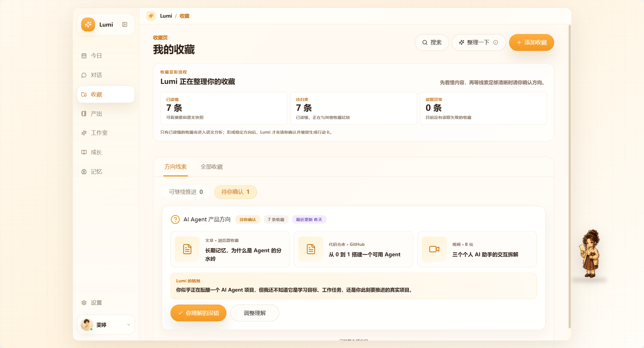Viewport: 644px width, 348px height.
Task: Open the 成长 page
Action: coord(106,152)
